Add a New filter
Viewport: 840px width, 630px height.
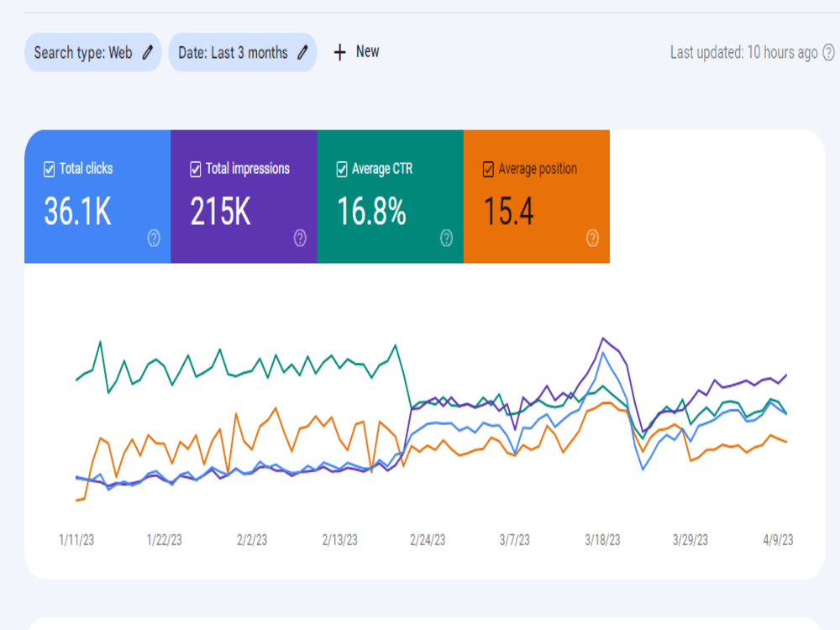[x=356, y=52]
